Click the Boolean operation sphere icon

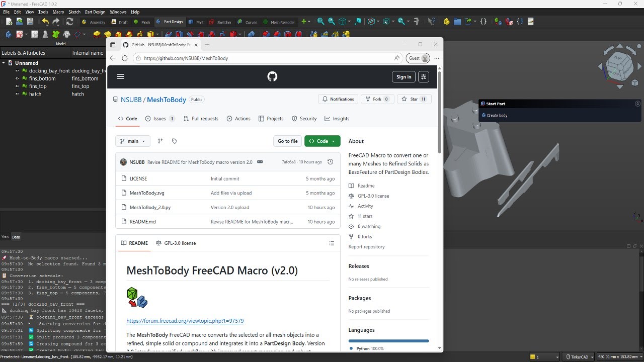pyautogui.click(x=251, y=34)
